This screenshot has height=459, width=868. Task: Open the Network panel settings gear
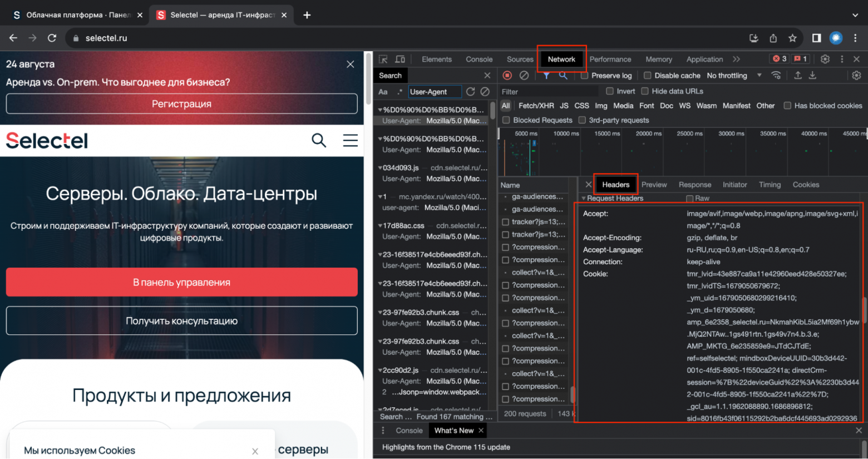pyautogui.click(x=856, y=75)
